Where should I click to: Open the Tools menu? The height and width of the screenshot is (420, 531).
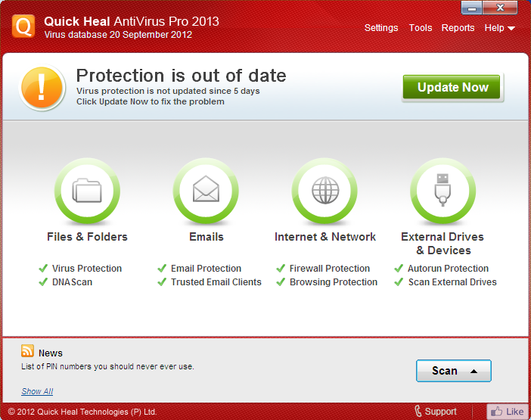pyautogui.click(x=421, y=28)
